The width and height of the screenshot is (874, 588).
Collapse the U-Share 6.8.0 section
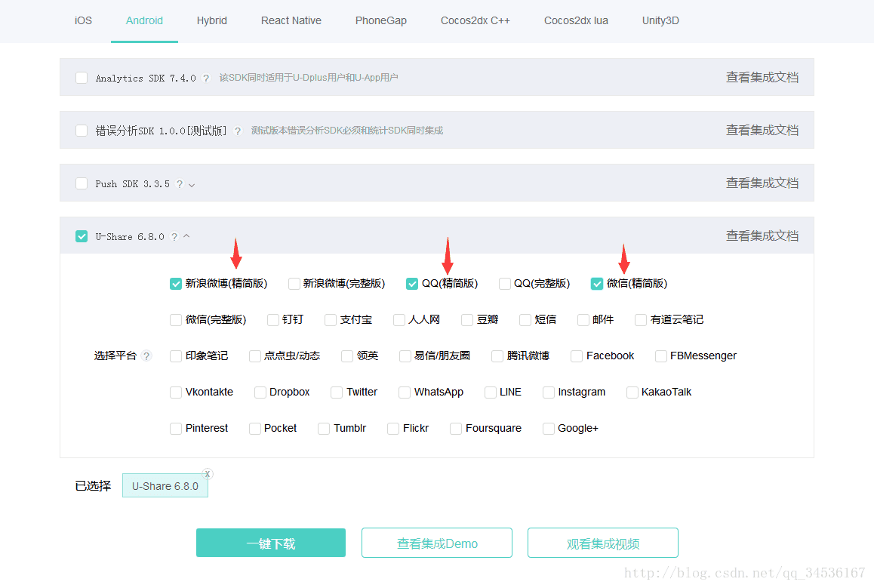[186, 236]
